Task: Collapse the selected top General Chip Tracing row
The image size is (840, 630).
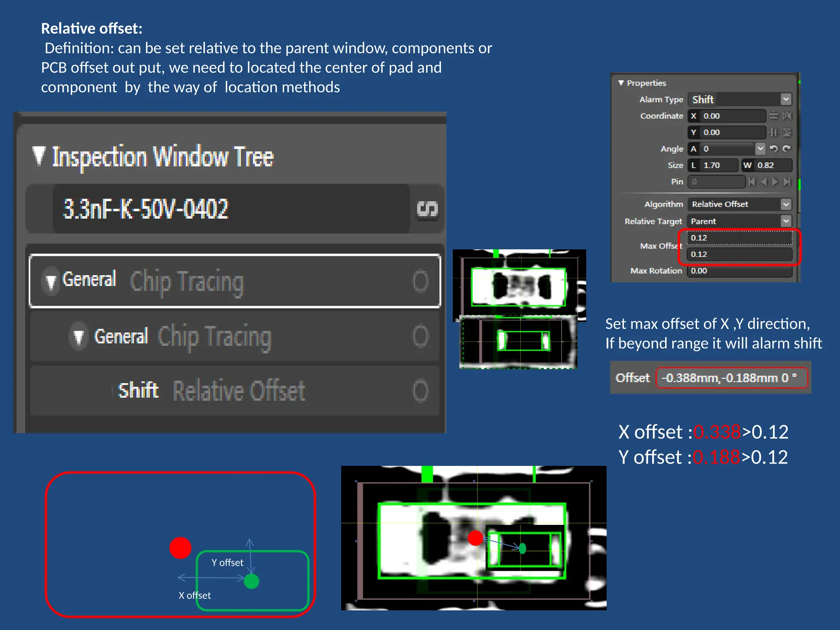Action: [x=51, y=281]
